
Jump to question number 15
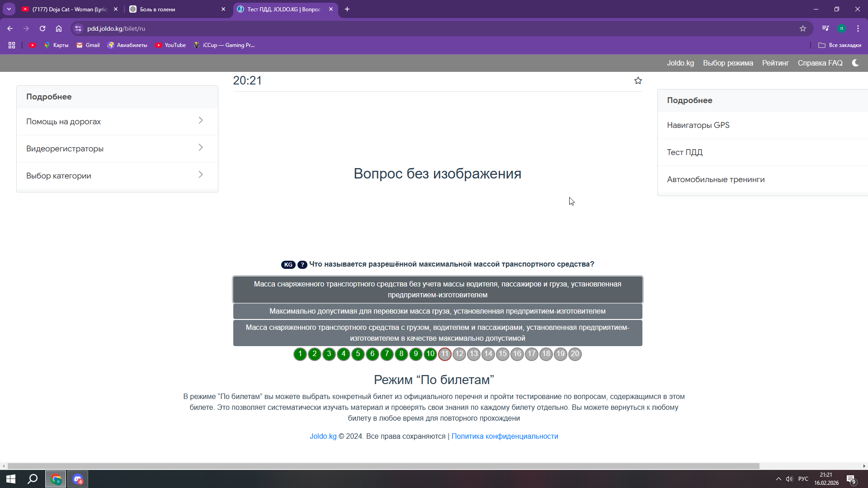pyautogui.click(x=502, y=354)
